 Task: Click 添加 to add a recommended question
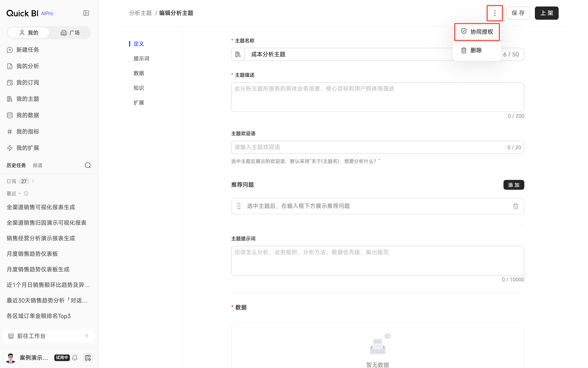513,185
